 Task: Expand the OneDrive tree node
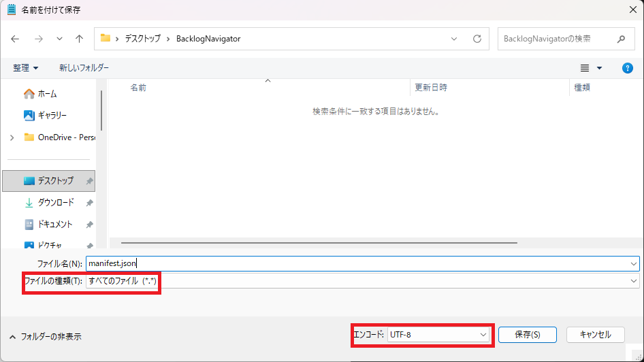[x=12, y=137]
